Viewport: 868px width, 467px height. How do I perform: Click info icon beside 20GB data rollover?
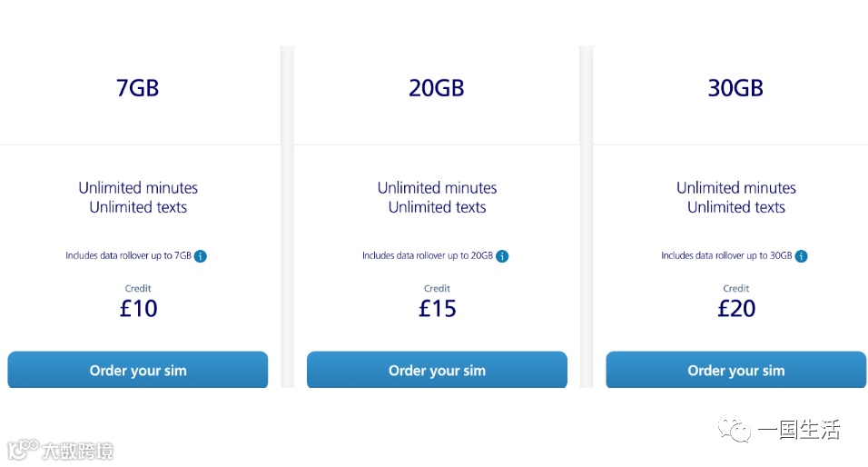[x=502, y=256]
